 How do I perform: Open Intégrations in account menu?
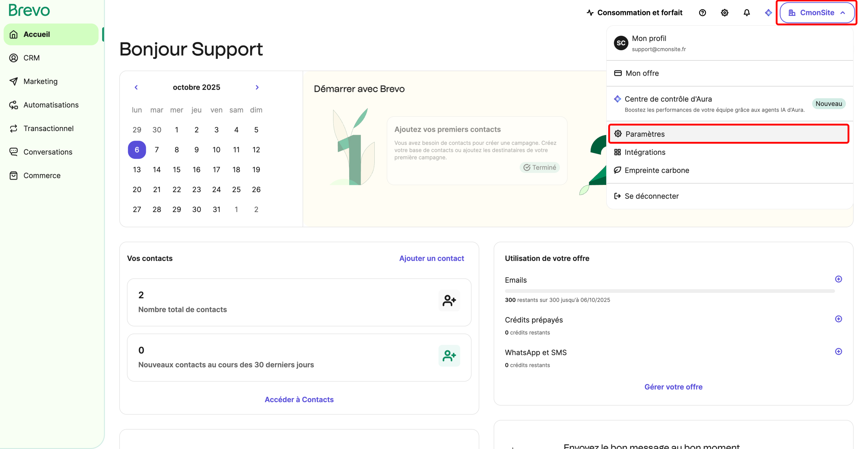click(645, 152)
